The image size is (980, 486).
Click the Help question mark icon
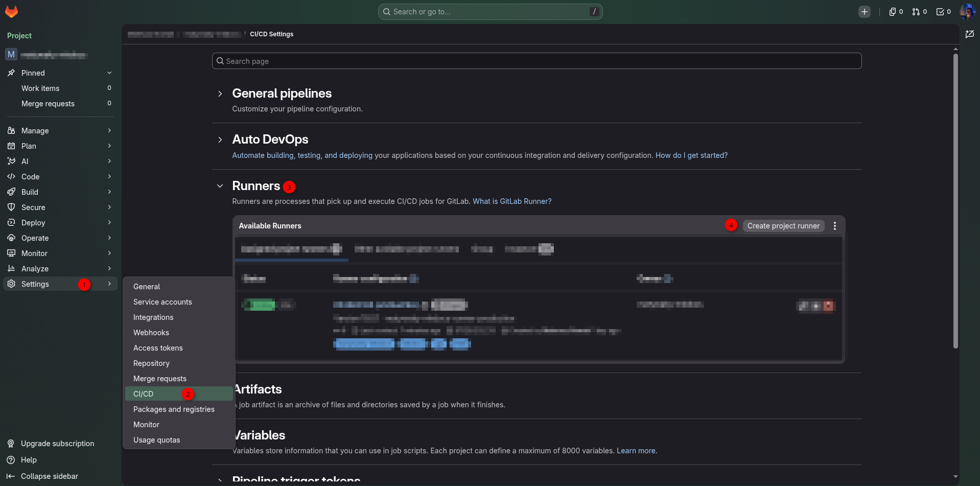tap(11, 460)
